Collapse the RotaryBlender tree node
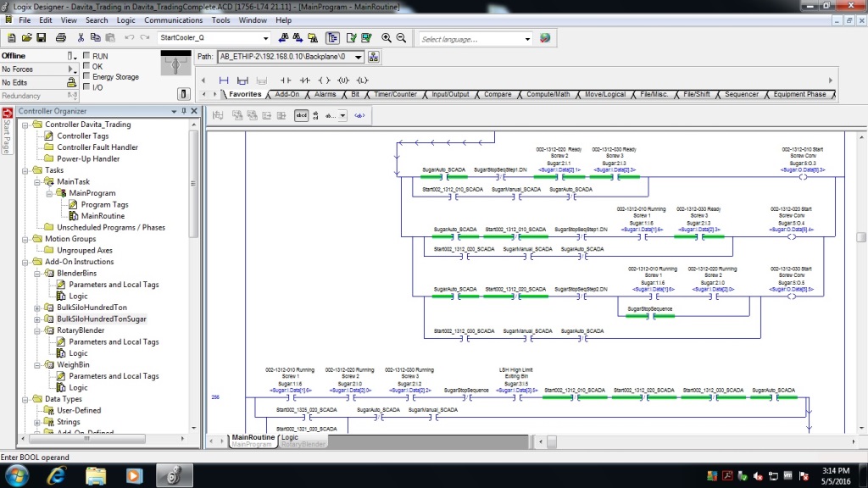 [x=37, y=330]
